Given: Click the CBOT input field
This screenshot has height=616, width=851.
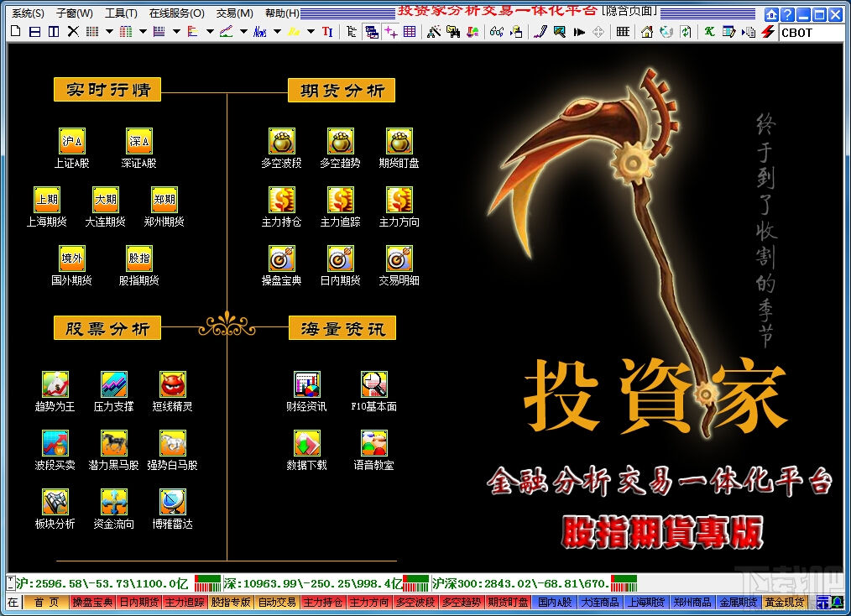Looking at the screenshot, I should coord(811,33).
